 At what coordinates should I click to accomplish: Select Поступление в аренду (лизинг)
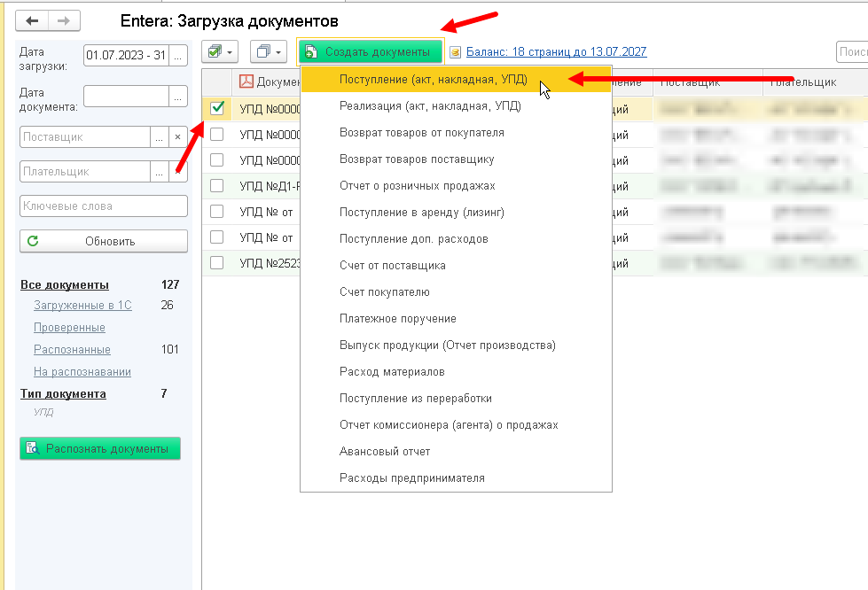[x=456, y=213]
